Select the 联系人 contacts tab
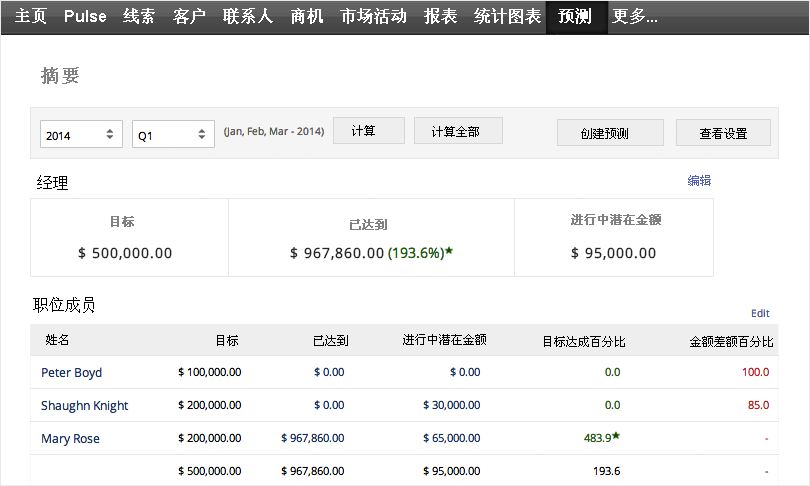The width and height of the screenshot is (810, 486). pyautogui.click(x=248, y=16)
